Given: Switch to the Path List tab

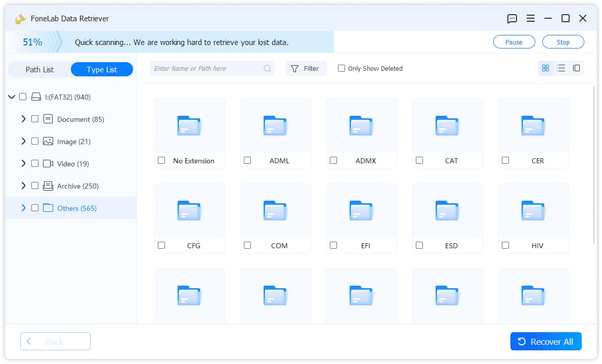Looking at the screenshot, I should [39, 69].
